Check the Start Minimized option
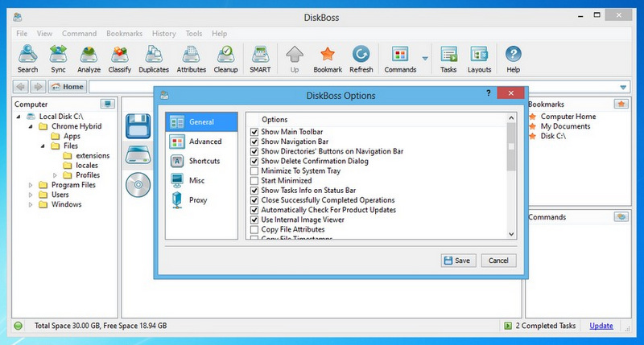Image resolution: width=644 pixels, height=345 pixels. tap(254, 181)
